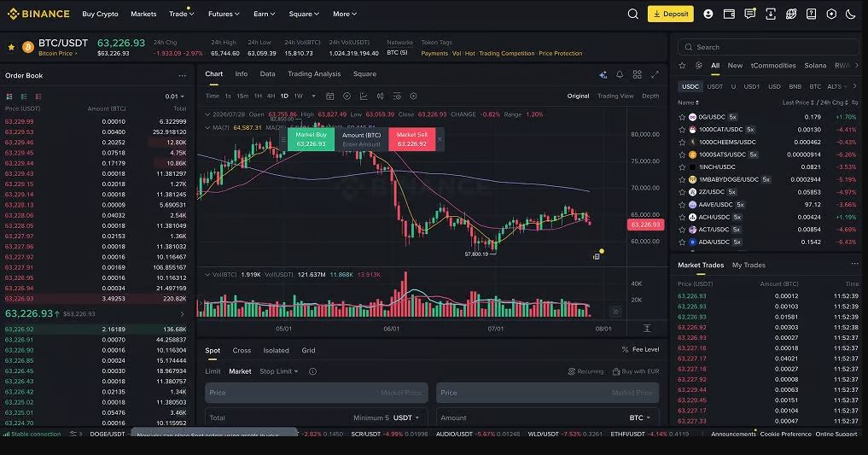Switch to Trading Analysis tab
This screenshot has height=455, width=868.
click(314, 73)
